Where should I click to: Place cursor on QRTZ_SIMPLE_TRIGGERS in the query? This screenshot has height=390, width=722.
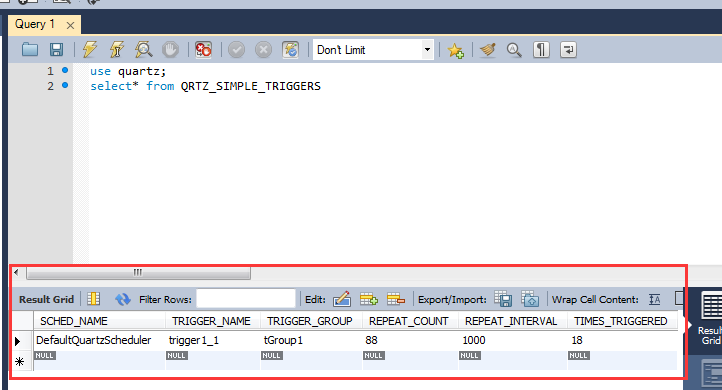250,86
